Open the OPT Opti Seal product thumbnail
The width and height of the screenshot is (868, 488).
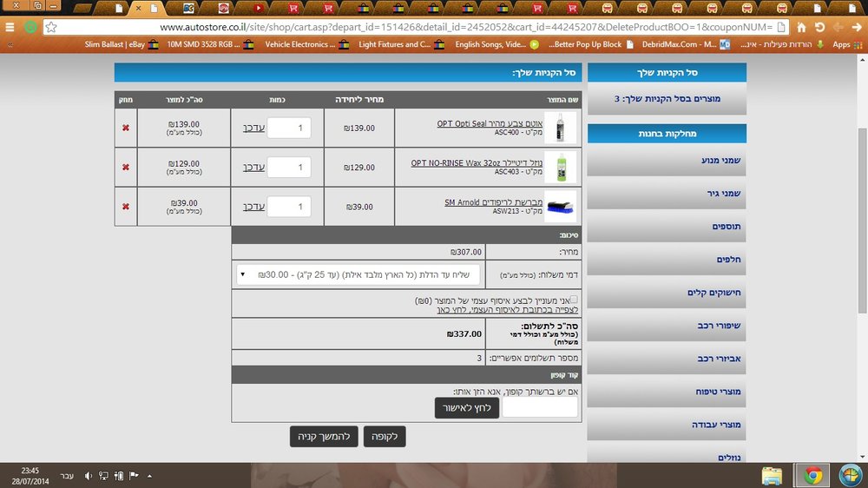coord(560,128)
